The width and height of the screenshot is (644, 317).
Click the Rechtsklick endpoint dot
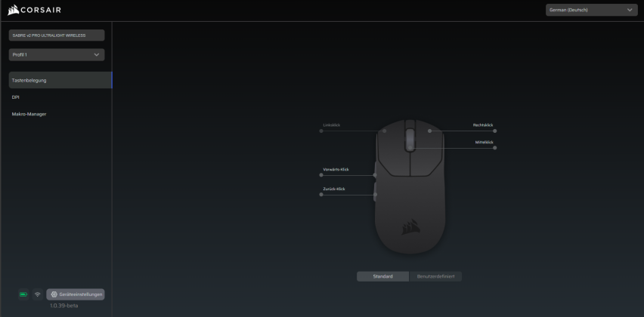coord(495,131)
